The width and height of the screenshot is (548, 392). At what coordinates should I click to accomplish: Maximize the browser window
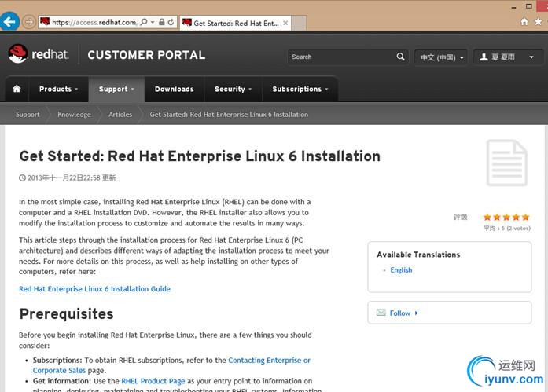click(529, 6)
